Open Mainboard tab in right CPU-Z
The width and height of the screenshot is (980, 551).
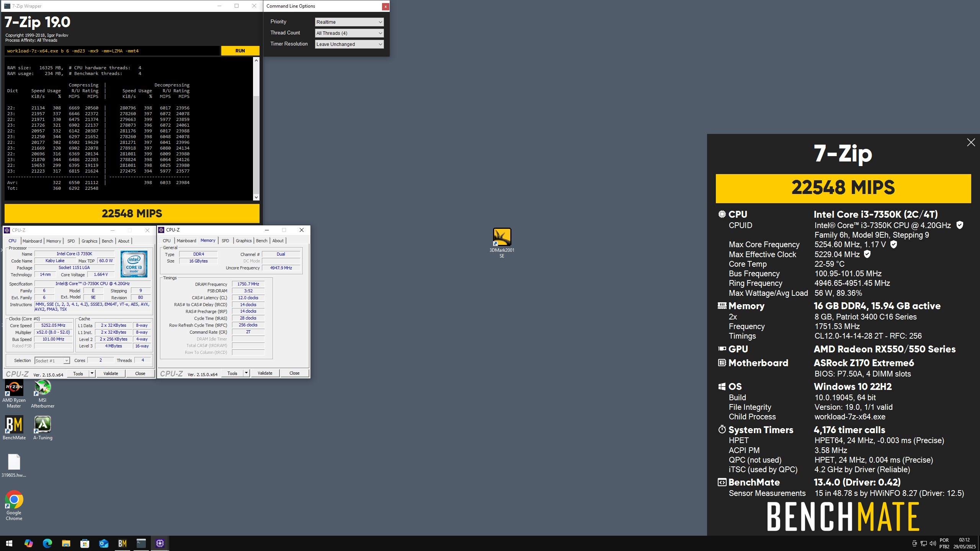pos(186,241)
